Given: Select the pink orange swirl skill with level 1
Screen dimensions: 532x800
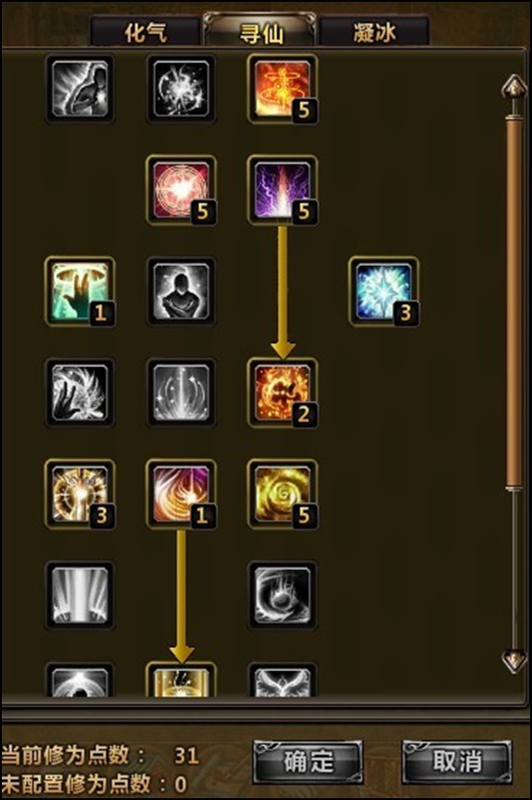Looking at the screenshot, I should (x=181, y=494).
